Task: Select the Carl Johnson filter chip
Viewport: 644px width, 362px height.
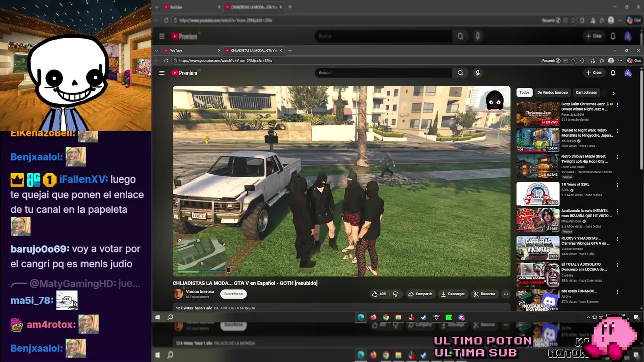Action: 587,93
